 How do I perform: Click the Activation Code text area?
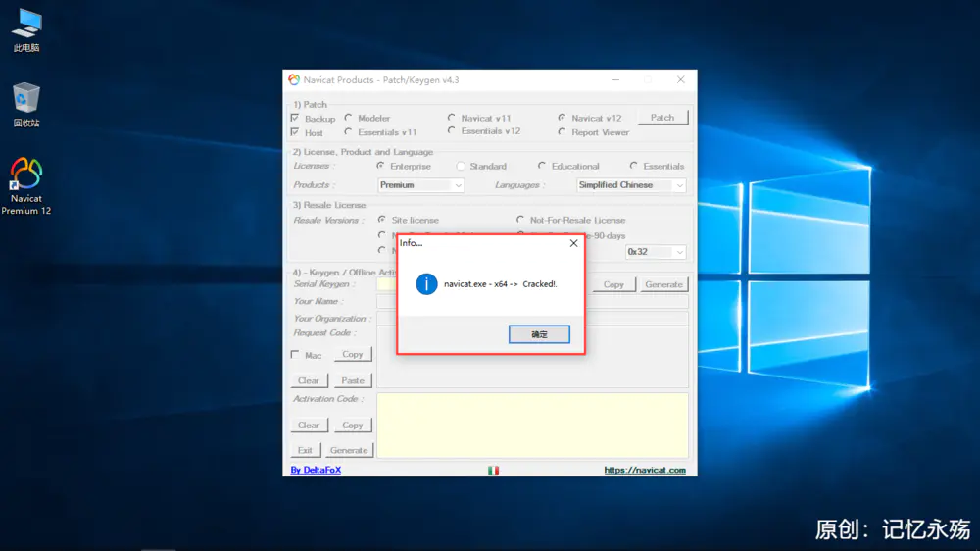click(x=532, y=426)
